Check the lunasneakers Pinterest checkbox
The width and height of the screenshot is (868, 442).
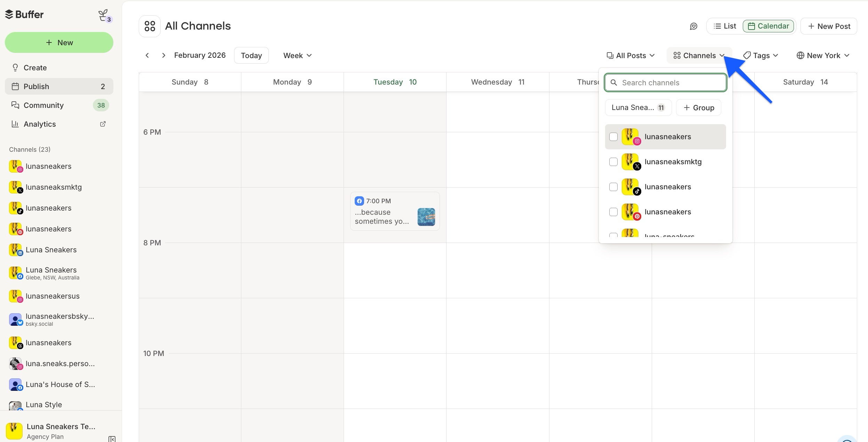coord(613,212)
